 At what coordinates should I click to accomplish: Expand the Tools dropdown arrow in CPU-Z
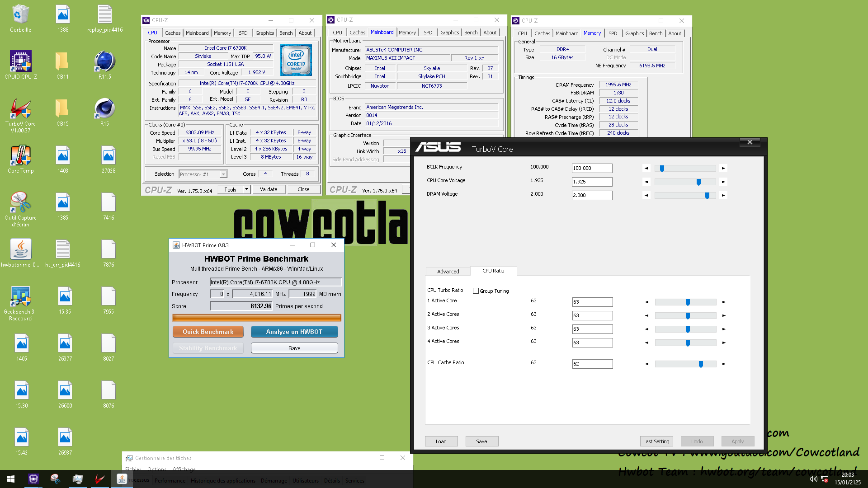(x=246, y=189)
